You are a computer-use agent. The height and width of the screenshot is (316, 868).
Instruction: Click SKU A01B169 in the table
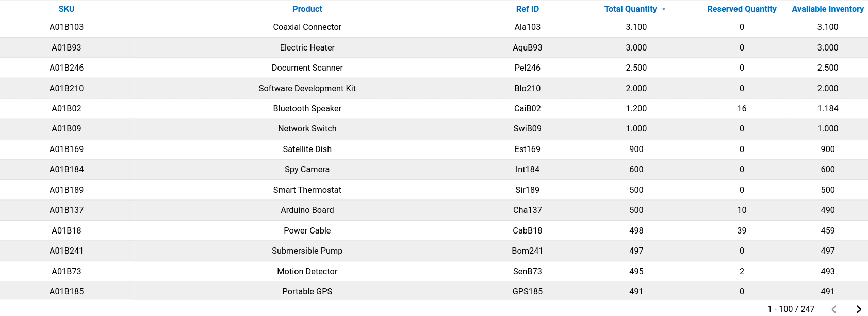(67, 149)
